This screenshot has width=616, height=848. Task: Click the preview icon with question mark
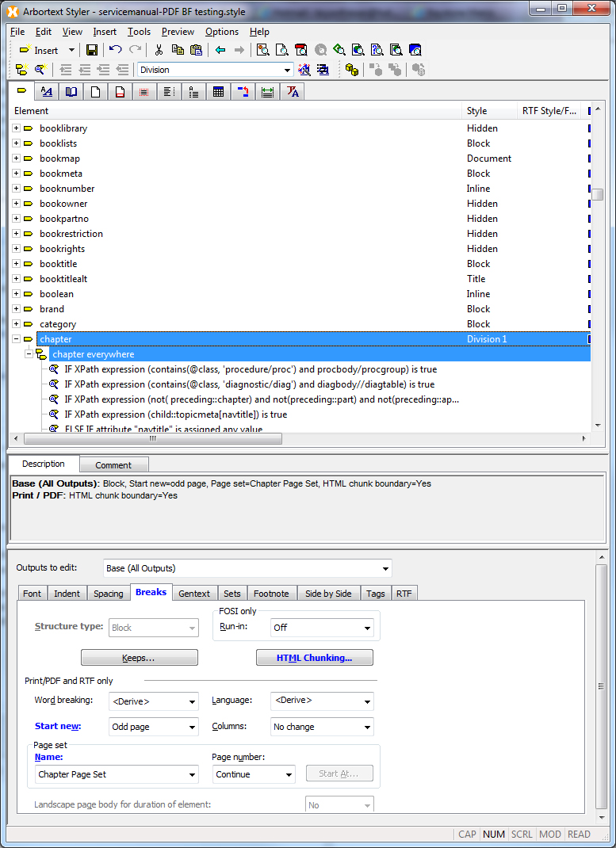click(x=377, y=50)
